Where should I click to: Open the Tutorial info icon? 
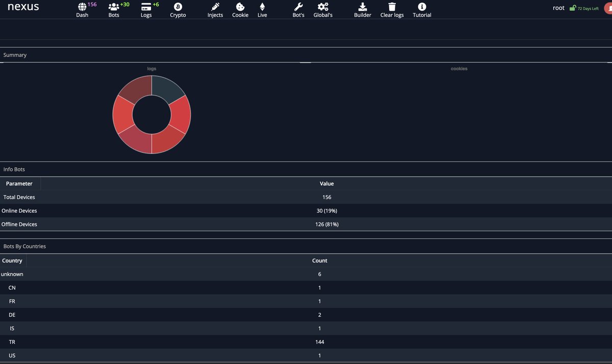(422, 7)
